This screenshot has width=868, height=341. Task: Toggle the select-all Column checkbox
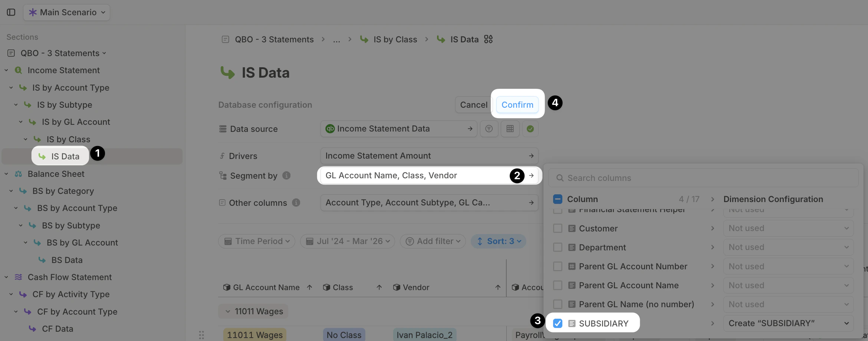558,199
